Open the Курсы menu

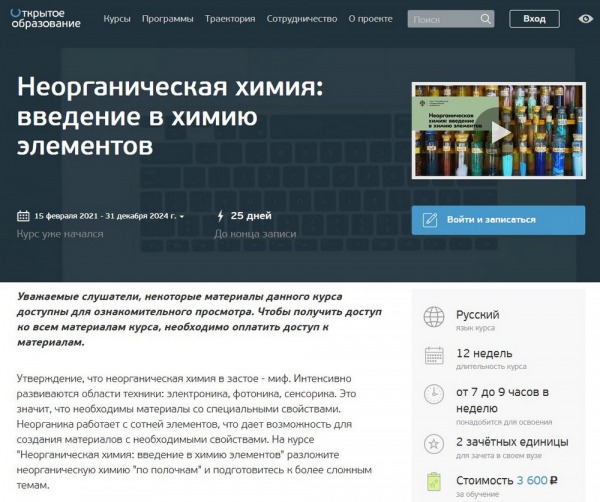[117, 19]
